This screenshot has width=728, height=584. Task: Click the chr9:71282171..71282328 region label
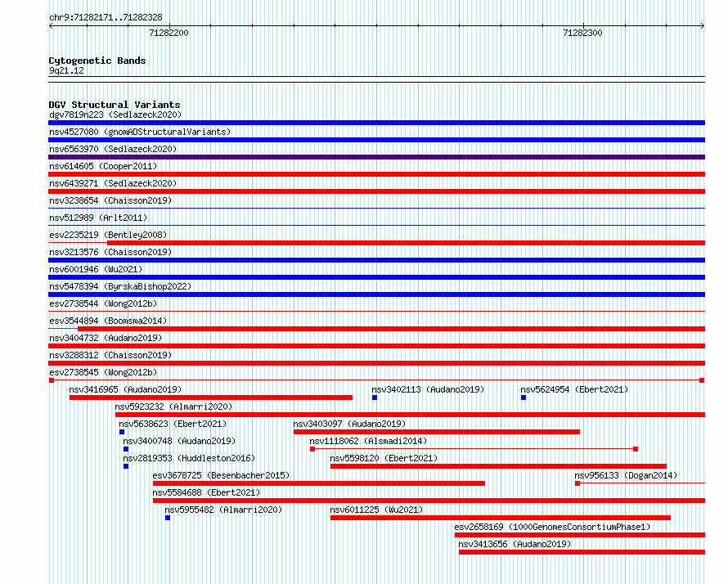(106, 18)
